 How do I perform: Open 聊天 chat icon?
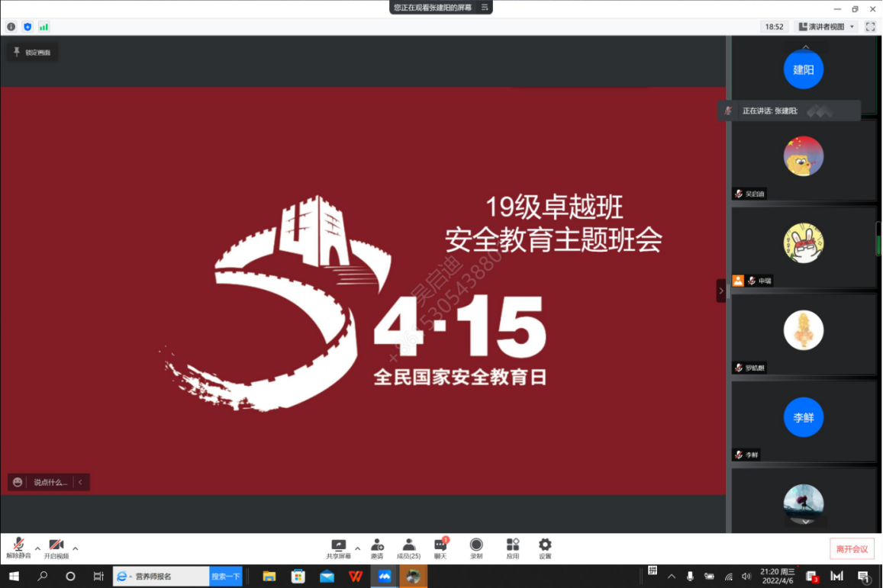[x=440, y=548]
